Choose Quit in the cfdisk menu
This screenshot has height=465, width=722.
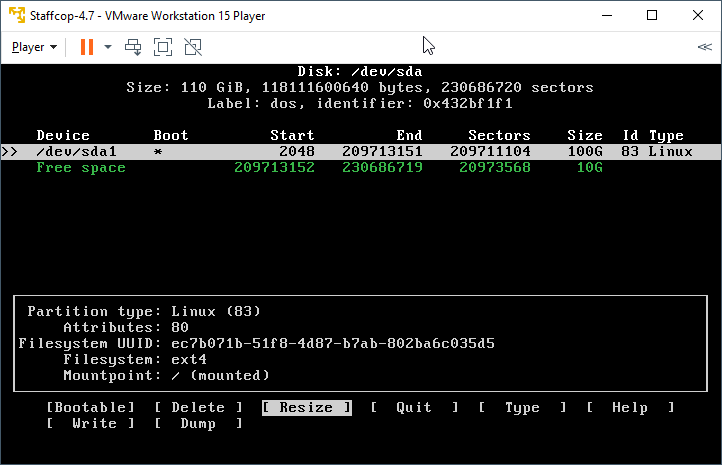coord(414,407)
